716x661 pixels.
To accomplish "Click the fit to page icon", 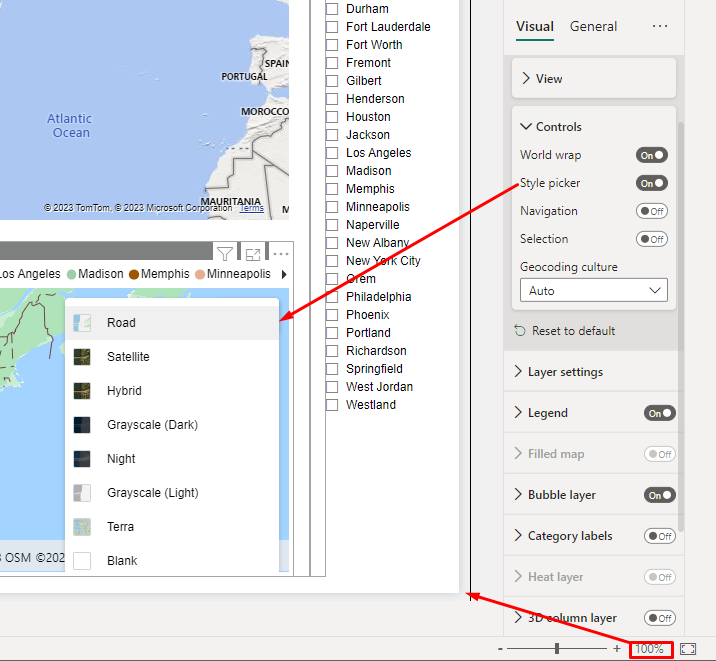I will point(688,649).
